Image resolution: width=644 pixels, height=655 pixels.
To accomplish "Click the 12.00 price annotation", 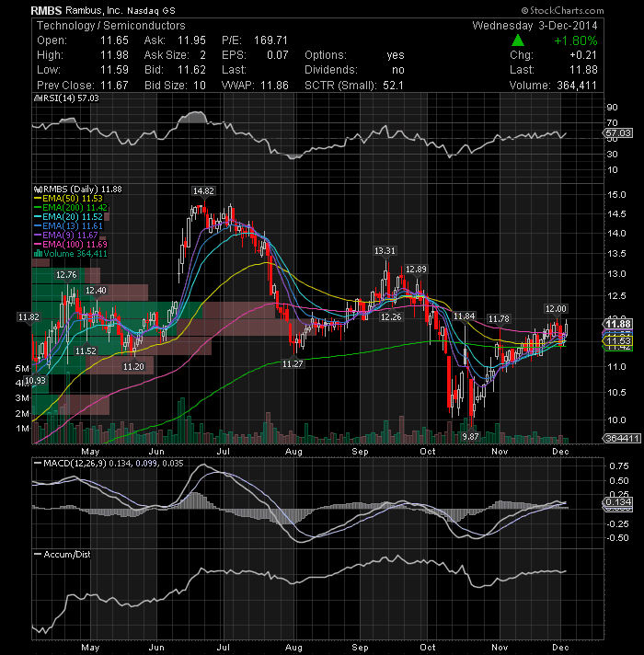I will pos(556,309).
